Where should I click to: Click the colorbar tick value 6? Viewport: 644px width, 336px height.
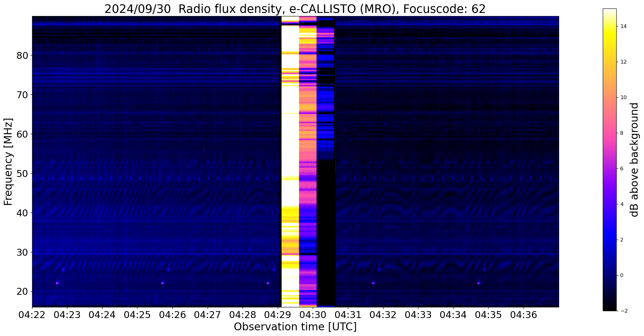point(621,169)
